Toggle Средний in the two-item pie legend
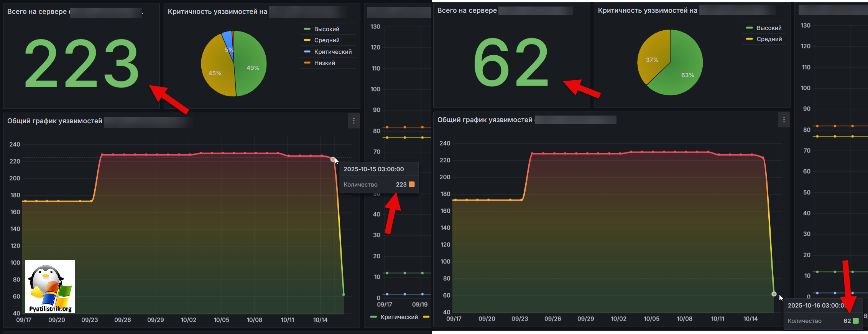This screenshot has width=868, height=334. pos(769,39)
